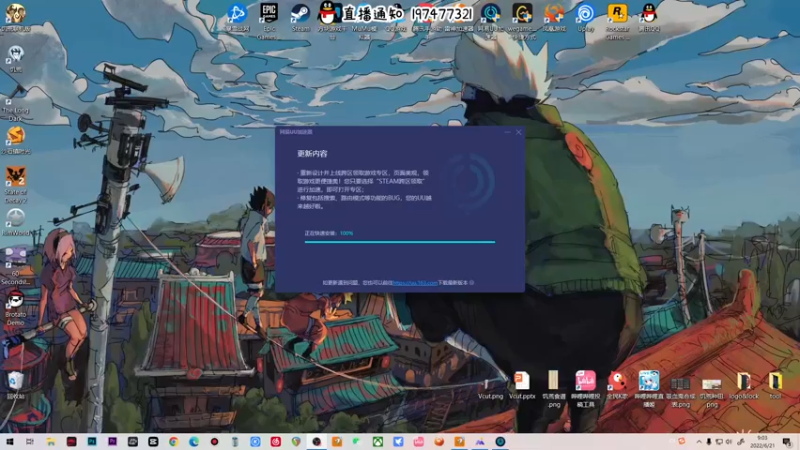Screen dimensions: 800x450
Task: Select the logo&lock folder
Action: (743, 386)
